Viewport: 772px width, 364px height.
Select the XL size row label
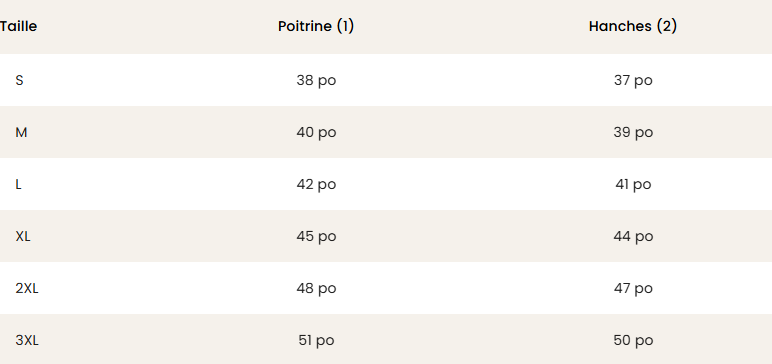tap(23, 236)
